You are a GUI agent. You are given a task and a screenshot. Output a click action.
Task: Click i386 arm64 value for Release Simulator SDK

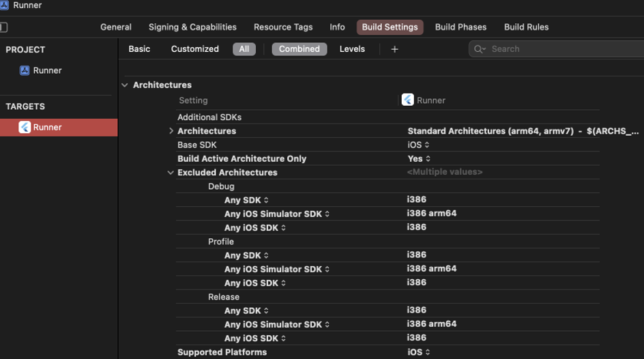pyautogui.click(x=432, y=324)
